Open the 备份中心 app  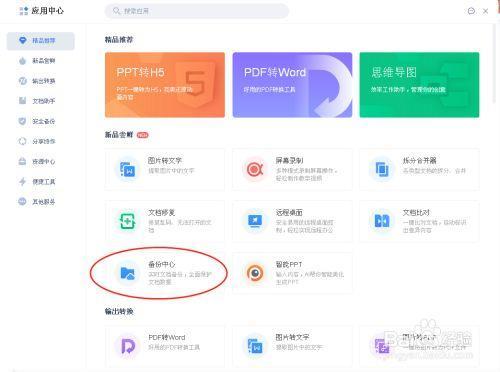[165, 273]
